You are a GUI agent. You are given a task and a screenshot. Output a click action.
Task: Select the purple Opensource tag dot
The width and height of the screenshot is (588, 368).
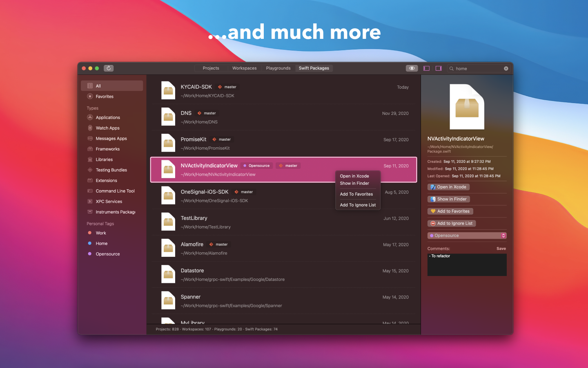[x=90, y=254]
